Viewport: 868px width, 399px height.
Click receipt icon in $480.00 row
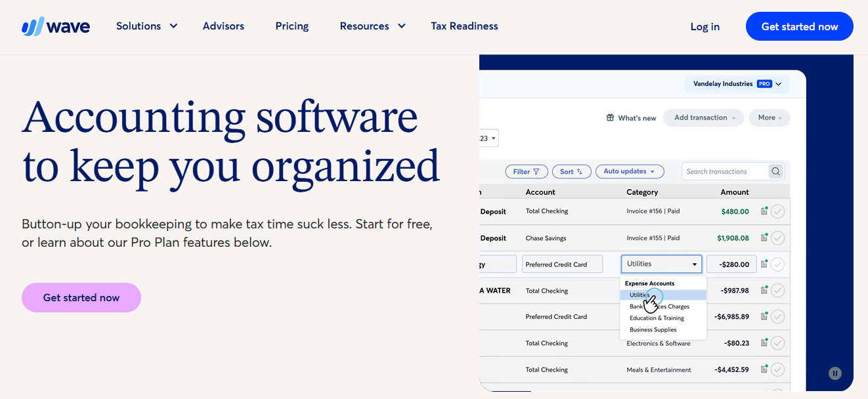[x=764, y=211]
